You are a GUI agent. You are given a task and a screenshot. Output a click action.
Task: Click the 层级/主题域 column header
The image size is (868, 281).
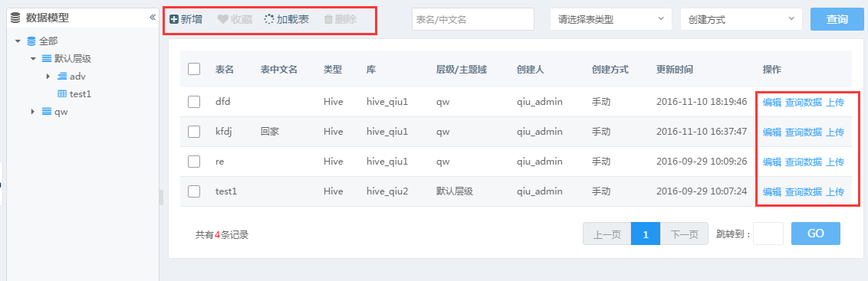pyautogui.click(x=462, y=69)
